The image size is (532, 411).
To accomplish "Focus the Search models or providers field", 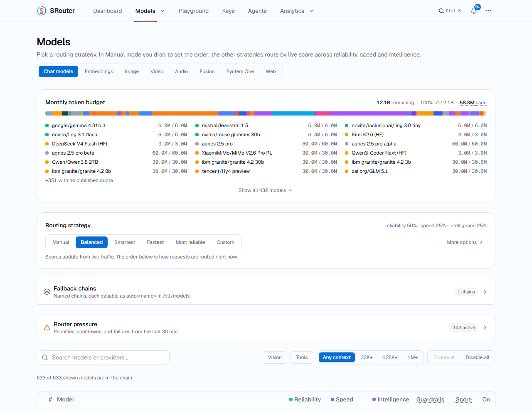I will point(103,357).
